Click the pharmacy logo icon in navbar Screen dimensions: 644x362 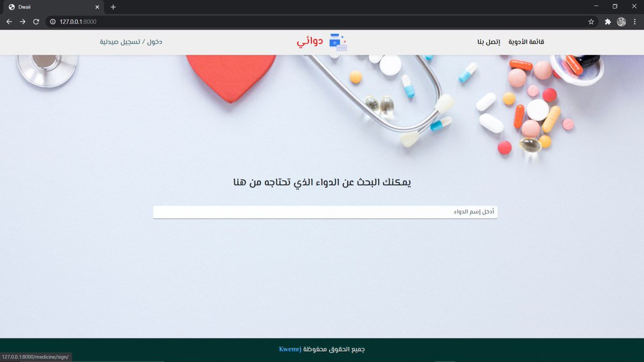click(x=338, y=42)
